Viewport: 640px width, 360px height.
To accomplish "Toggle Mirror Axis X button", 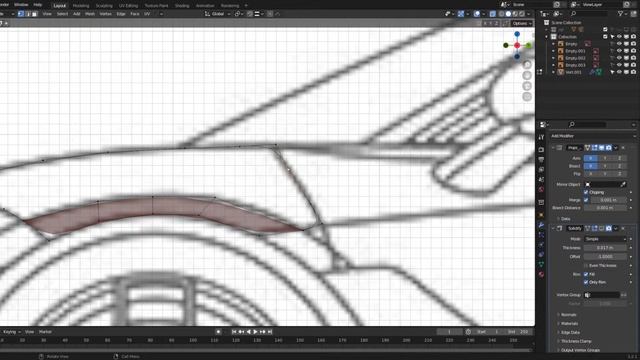I will point(591,158).
